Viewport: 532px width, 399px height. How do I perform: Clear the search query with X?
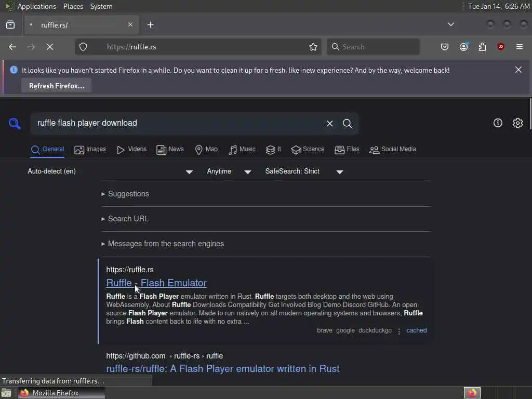[x=329, y=124]
